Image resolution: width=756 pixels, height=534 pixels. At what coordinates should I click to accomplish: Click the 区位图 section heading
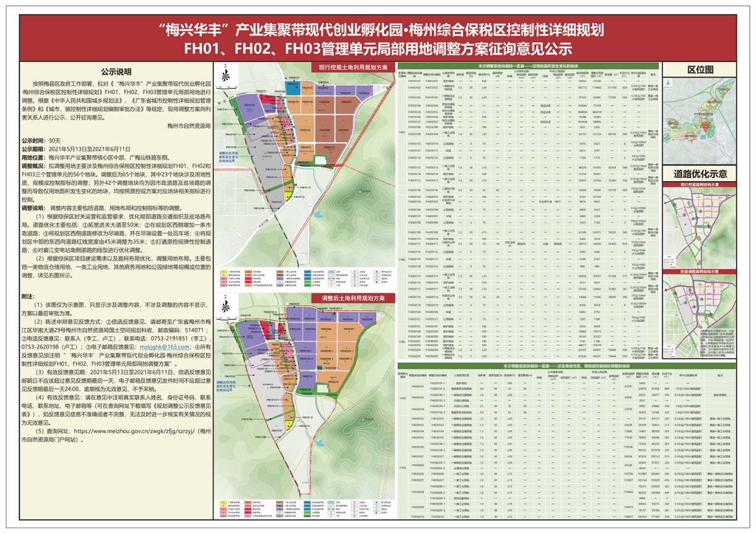(x=700, y=69)
